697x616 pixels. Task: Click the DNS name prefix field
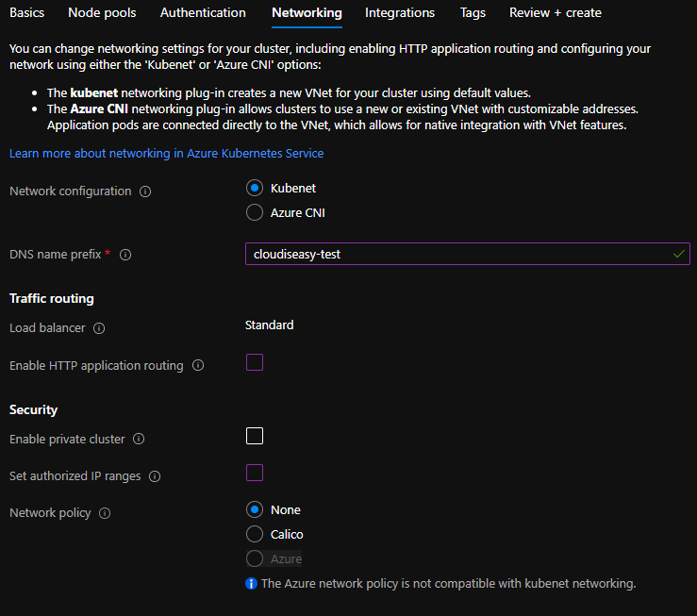pyautogui.click(x=468, y=254)
